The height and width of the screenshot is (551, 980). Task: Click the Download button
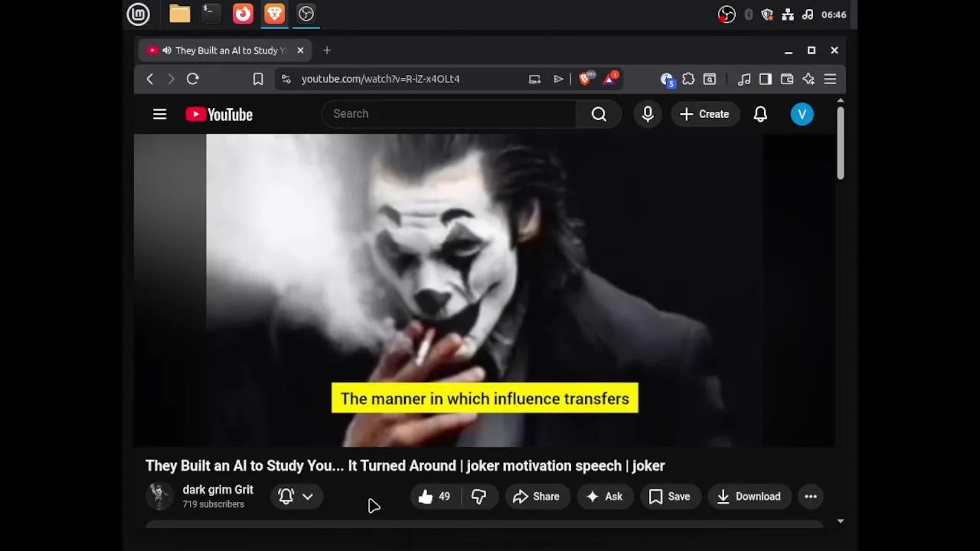coord(750,497)
